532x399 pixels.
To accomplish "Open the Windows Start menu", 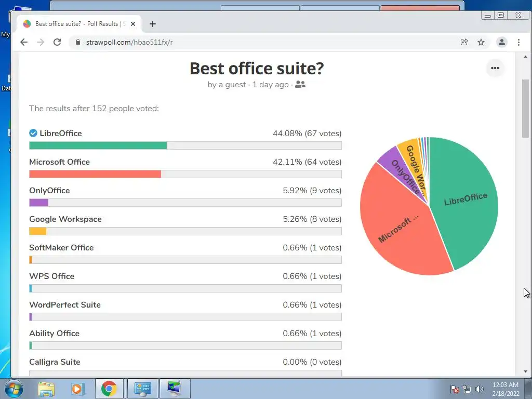I will click(x=13, y=389).
